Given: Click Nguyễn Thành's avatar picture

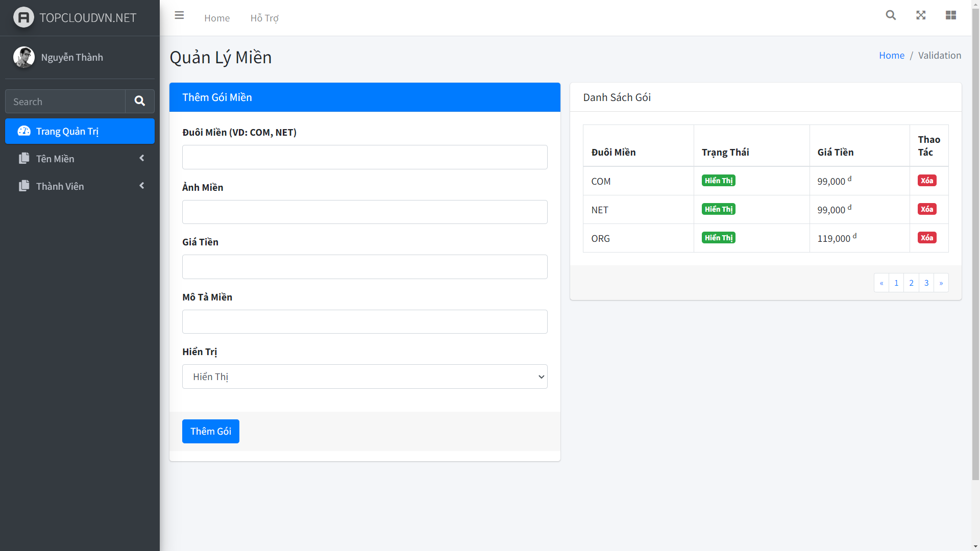Looking at the screenshot, I should click(x=23, y=57).
